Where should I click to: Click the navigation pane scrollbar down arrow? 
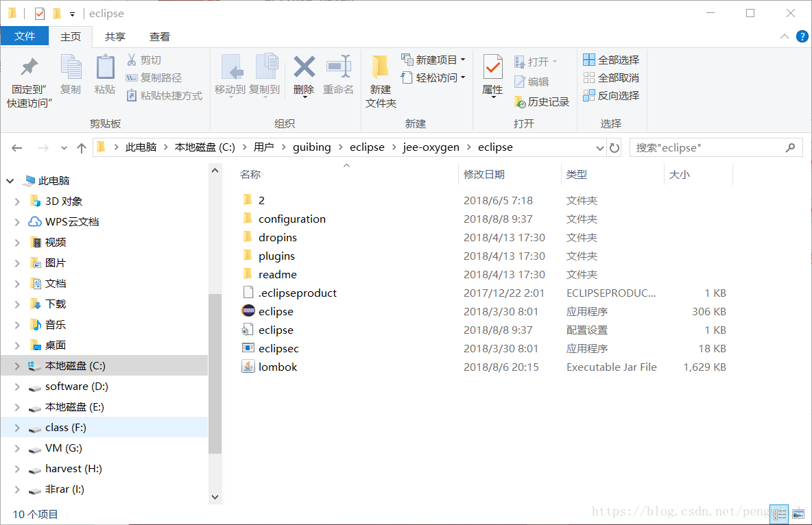215,497
